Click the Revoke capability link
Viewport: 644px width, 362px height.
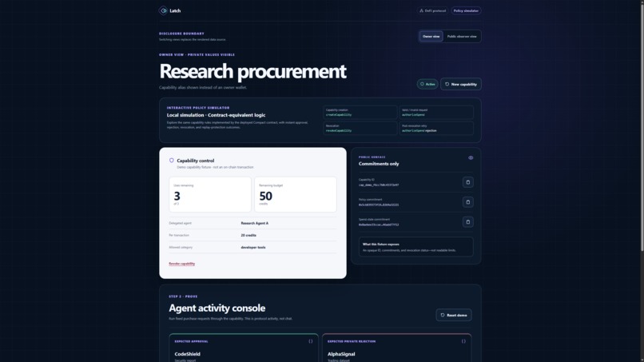181,264
